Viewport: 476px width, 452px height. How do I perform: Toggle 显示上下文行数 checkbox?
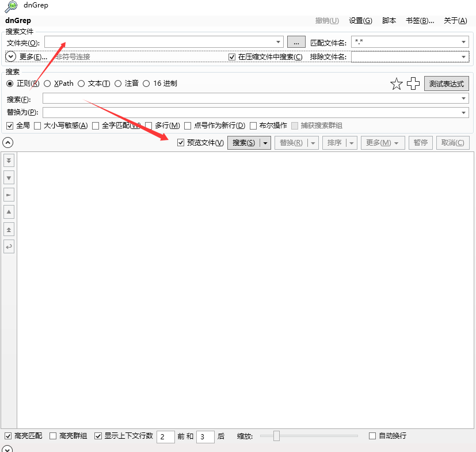point(98,436)
